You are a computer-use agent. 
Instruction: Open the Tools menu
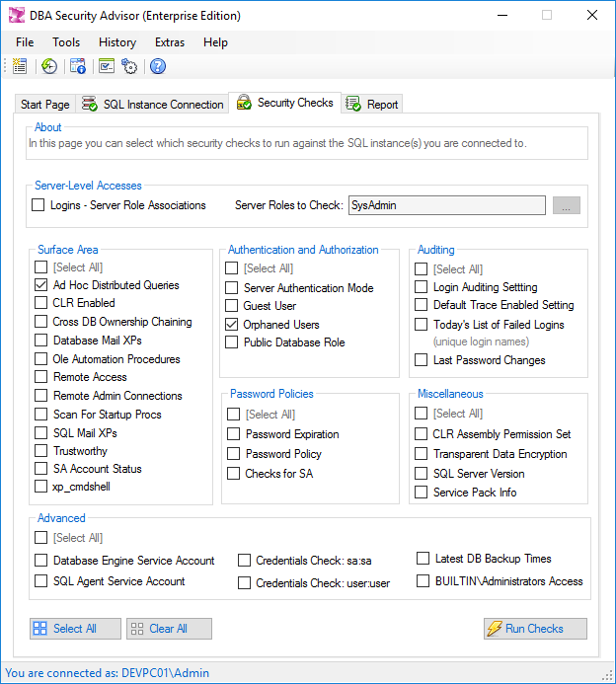click(x=66, y=42)
